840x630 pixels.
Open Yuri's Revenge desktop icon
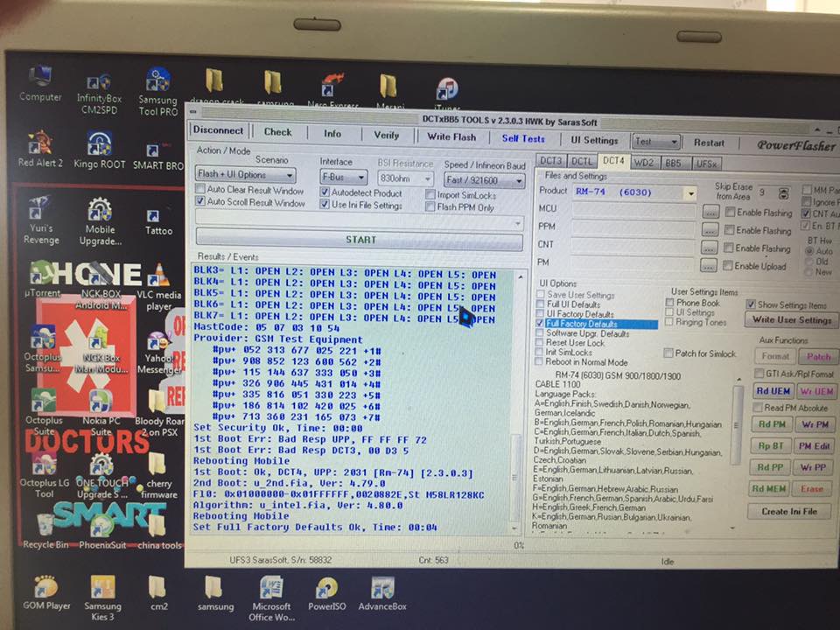pos(41,220)
